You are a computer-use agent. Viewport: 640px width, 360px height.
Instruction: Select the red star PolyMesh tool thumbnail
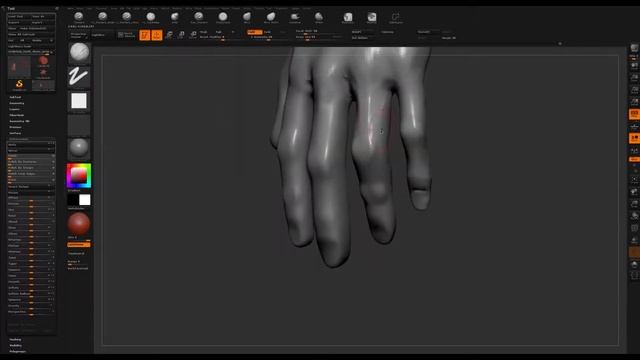[x=43, y=73]
